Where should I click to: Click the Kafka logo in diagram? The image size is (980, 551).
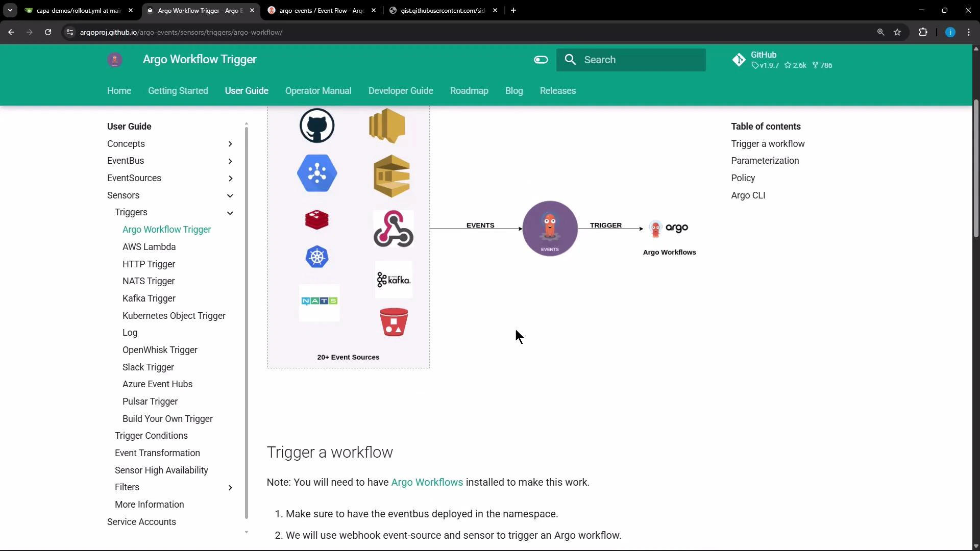coord(394,280)
